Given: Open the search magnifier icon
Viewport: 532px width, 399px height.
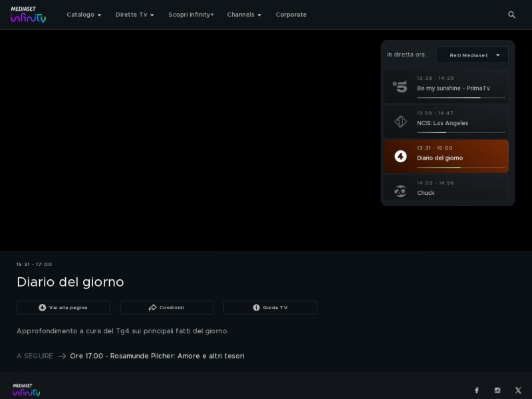Looking at the screenshot, I should (511, 15).
